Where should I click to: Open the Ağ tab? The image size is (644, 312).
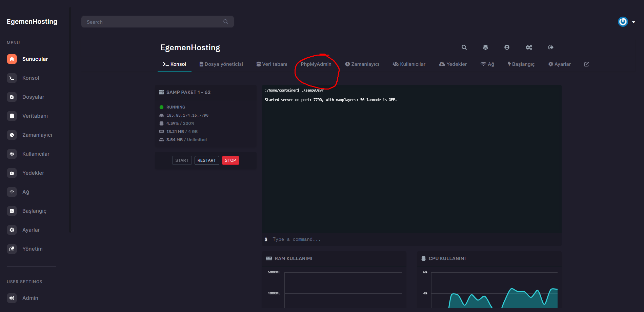487,64
